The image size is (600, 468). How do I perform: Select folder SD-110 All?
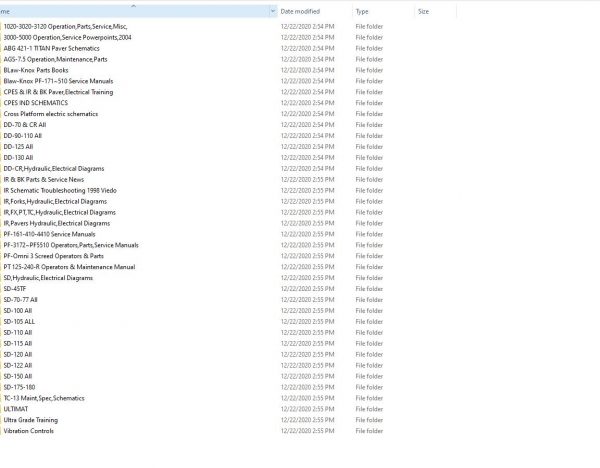18,333
